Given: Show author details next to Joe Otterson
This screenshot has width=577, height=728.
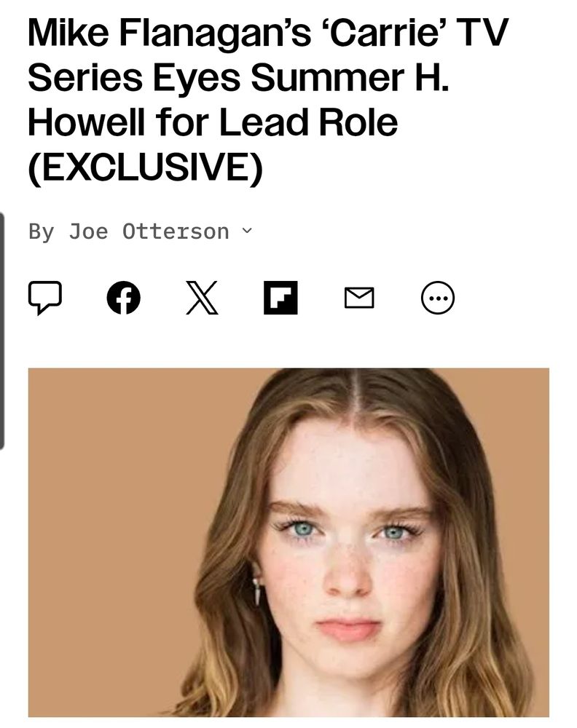Looking at the screenshot, I should coord(248,231).
